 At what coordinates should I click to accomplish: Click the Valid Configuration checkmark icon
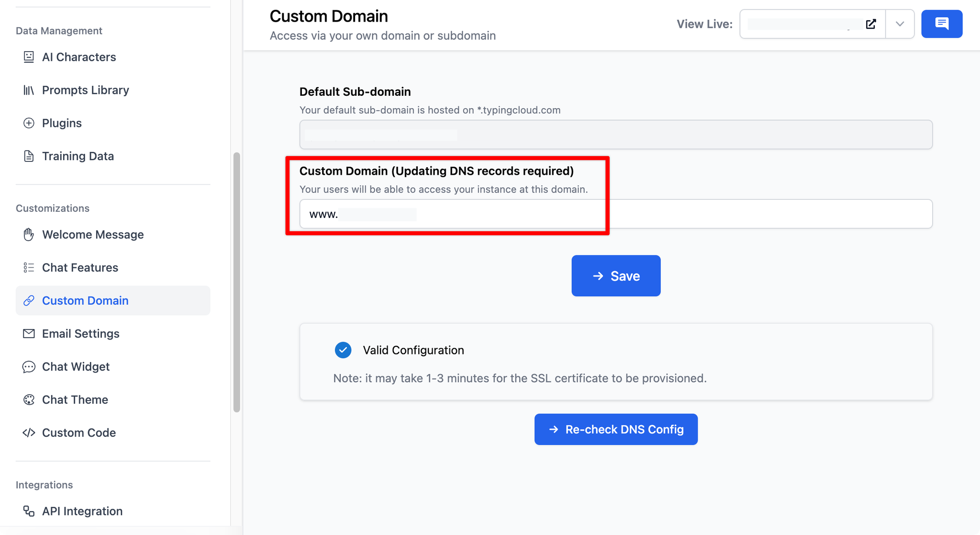(343, 350)
